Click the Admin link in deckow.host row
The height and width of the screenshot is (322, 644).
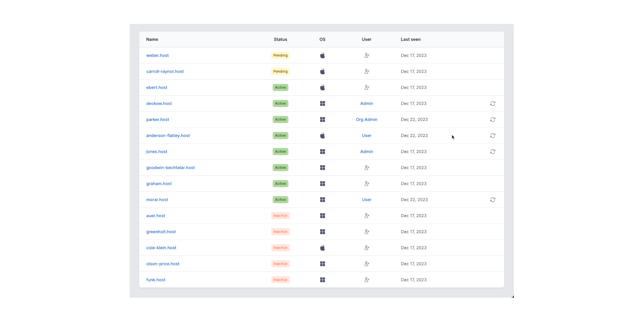pyautogui.click(x=366, y=104)
